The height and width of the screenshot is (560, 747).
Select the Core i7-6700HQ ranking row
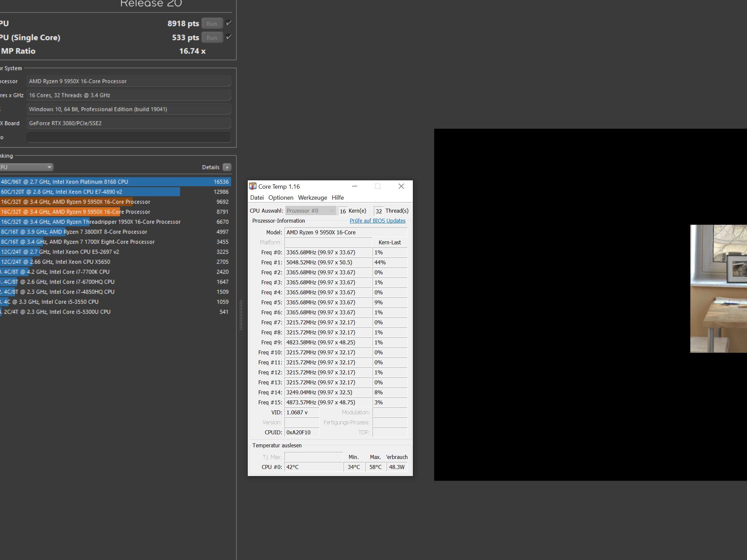point(115,282)
